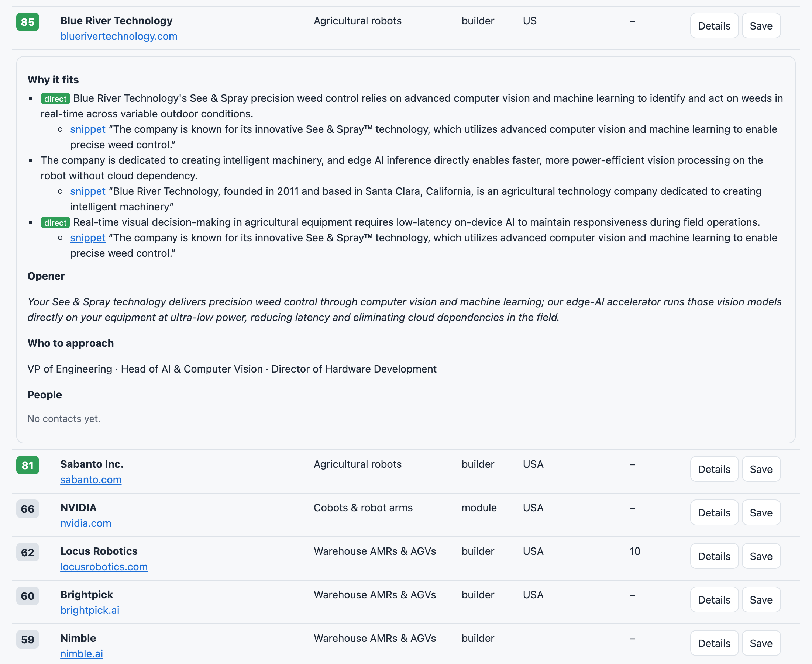Save the Sabanto Inc. row

pyautogui.click(x=761, y=469)
